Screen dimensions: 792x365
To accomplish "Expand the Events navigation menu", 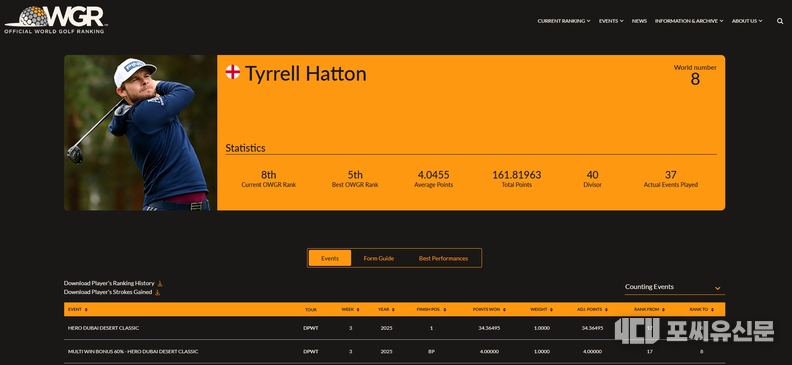I will 611,21.
